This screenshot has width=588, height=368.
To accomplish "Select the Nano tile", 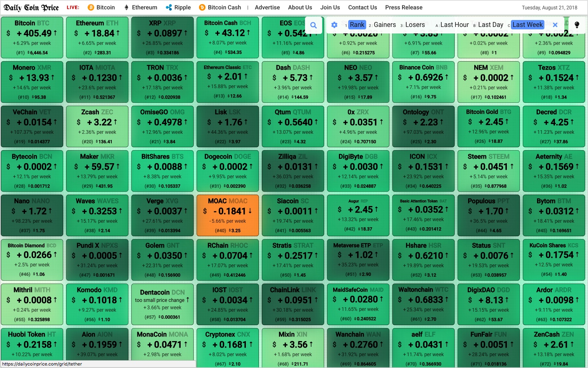I will [x=32, y=215].
